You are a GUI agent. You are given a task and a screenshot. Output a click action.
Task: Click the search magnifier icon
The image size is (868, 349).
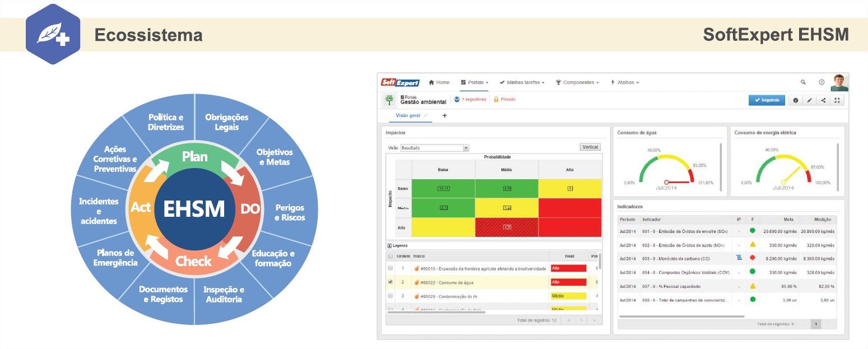803,82
